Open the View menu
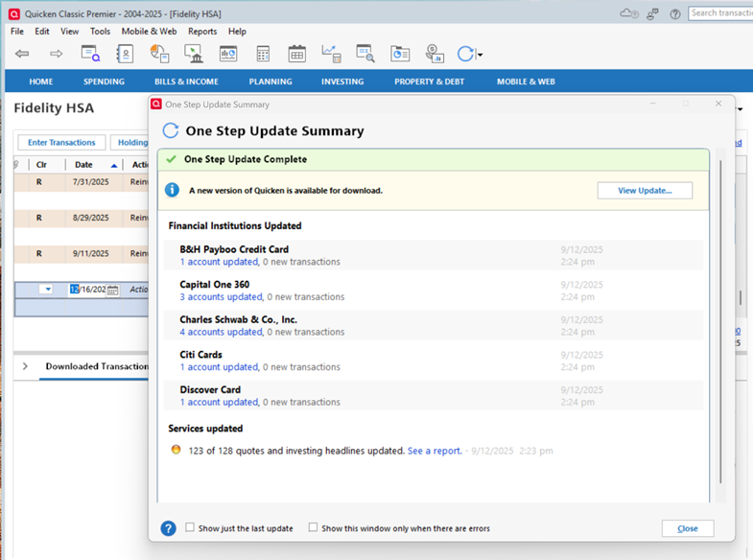The image size is (753, 560). click(x=70, y=32)
